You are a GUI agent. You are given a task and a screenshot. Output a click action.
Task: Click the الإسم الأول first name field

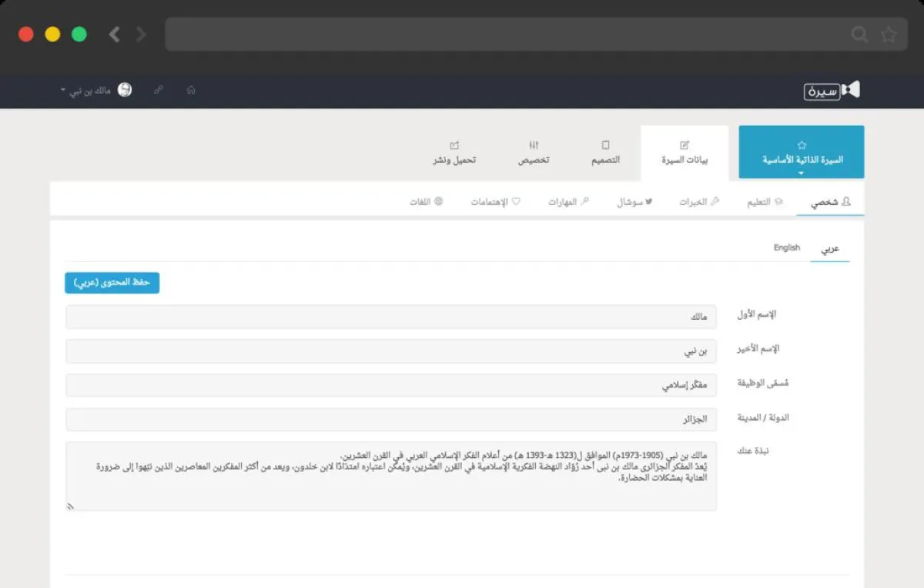[390, 317]
